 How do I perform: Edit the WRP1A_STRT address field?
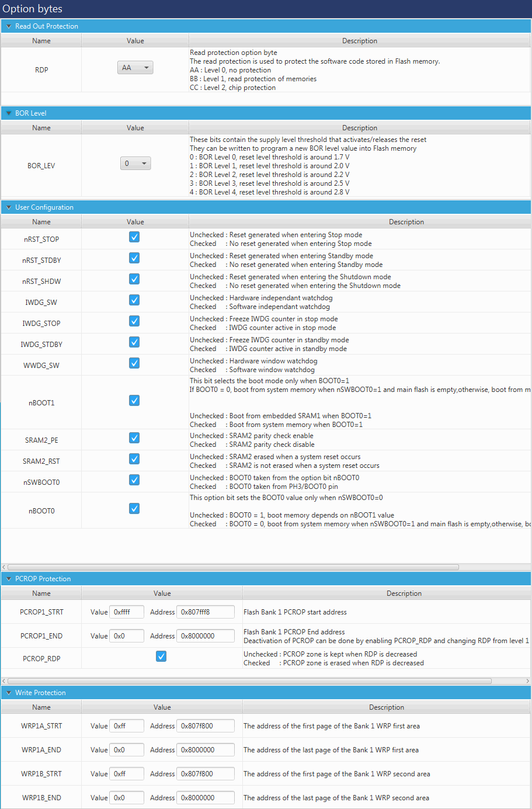[206, 726]
